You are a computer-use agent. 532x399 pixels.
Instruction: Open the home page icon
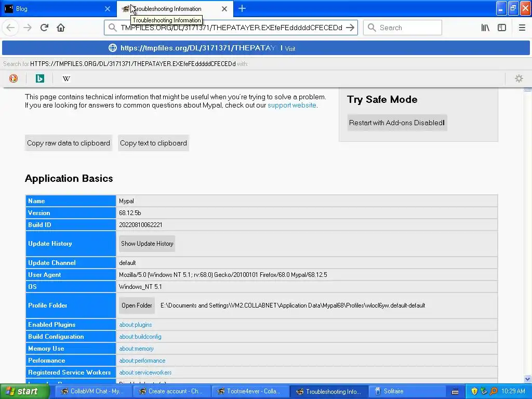coord(61,28)
